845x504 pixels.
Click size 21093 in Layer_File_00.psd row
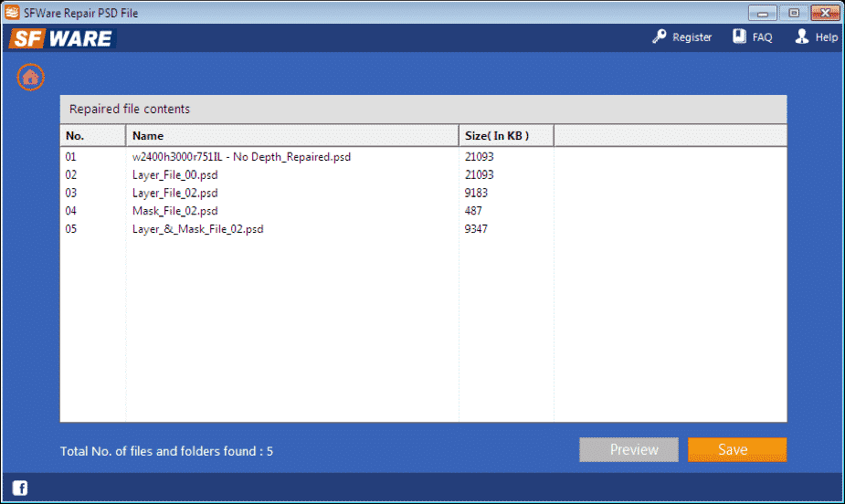[x=479, y=175]
